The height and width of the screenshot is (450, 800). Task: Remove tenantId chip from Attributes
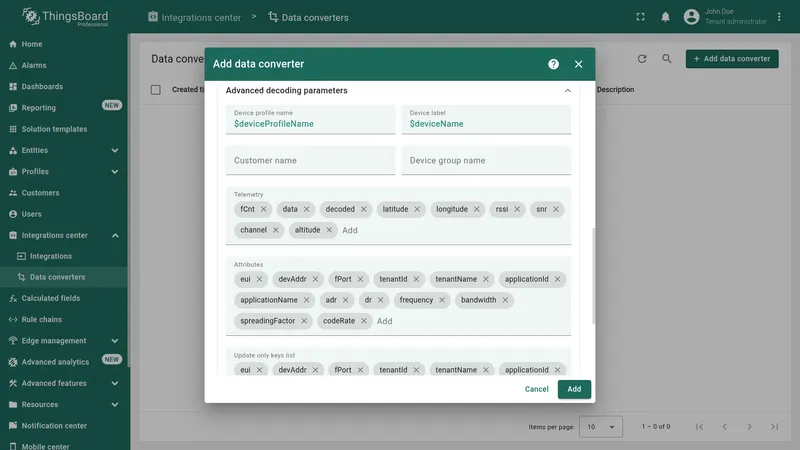(x=416, y=279)
